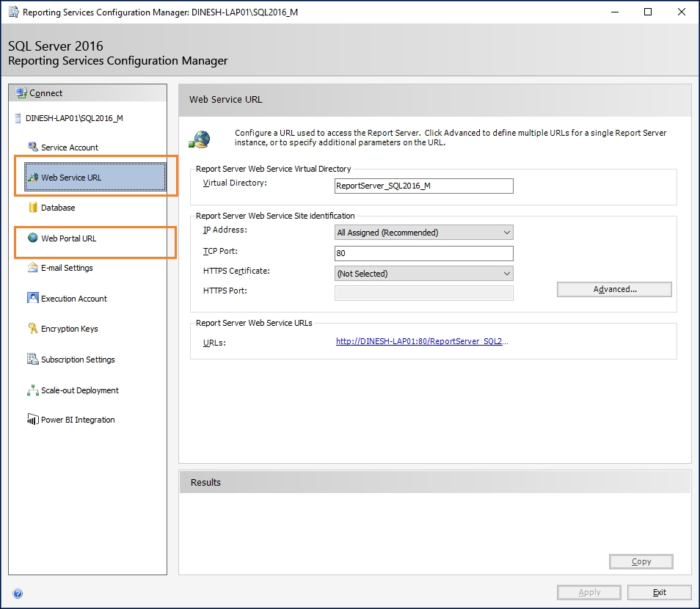Click the "Virtual Directory:" label
This screenshot has width=700, height=609.
[x=235, y=183]
